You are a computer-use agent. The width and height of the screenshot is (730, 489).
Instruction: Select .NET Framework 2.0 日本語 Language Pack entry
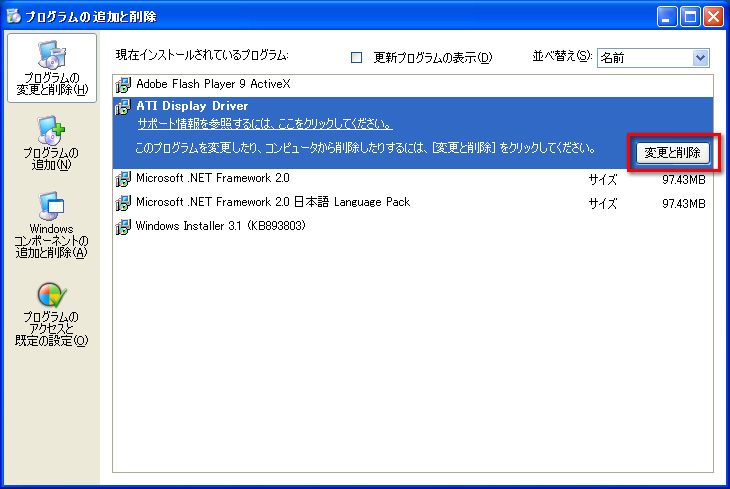[413, 203]
